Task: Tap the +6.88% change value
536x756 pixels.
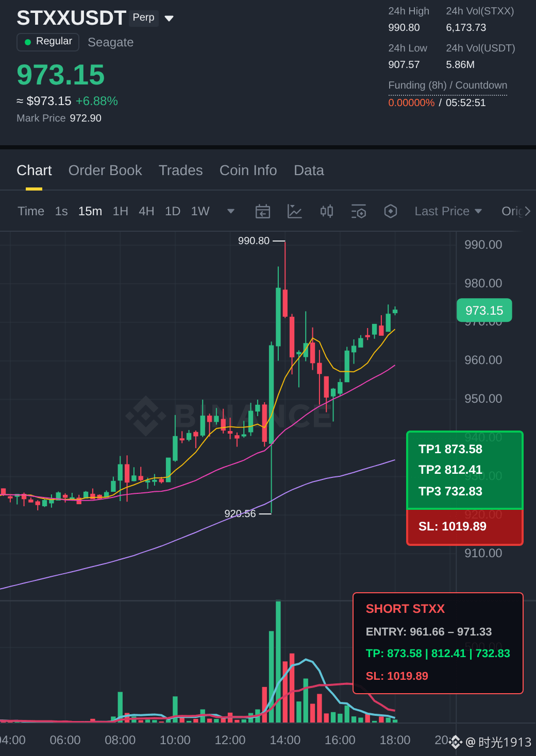Action: click(x=97, y=101)
